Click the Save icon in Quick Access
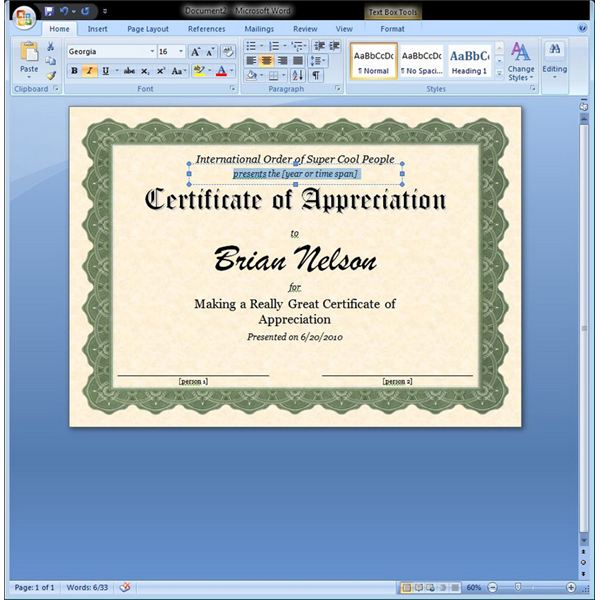 pos(48,12)
